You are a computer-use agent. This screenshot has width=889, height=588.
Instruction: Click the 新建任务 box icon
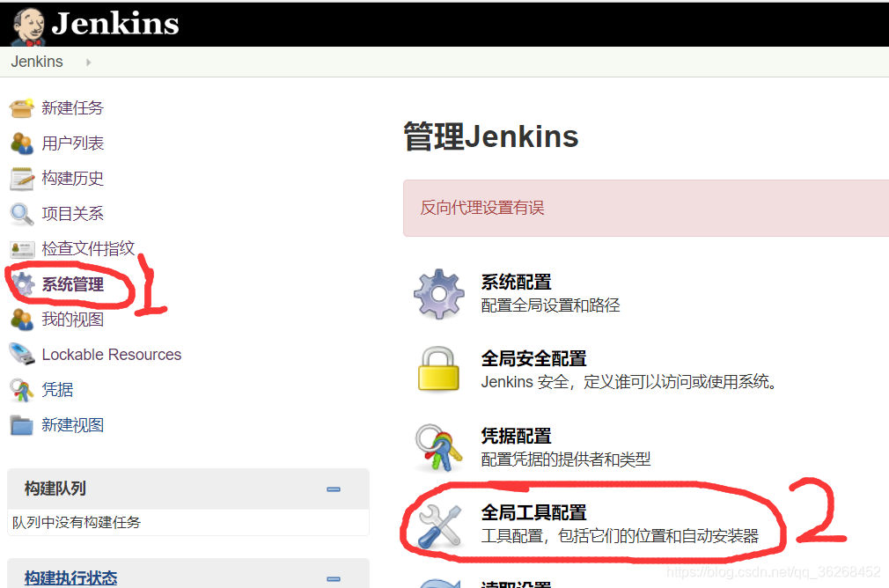click(21, 107)
